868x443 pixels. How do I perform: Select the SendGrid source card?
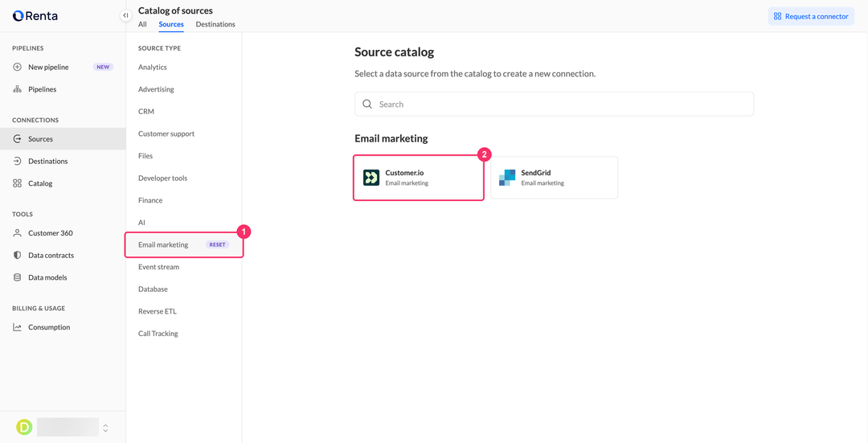pos(554,177)
